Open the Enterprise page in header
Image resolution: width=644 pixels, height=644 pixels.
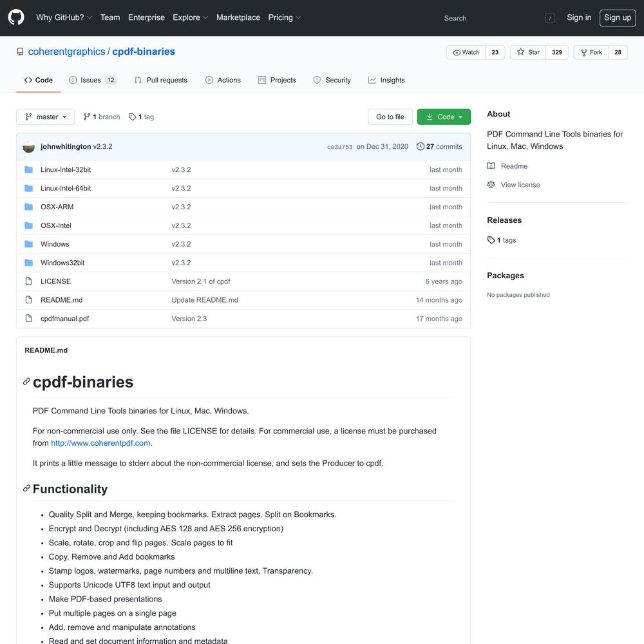(x=146, y=17)
